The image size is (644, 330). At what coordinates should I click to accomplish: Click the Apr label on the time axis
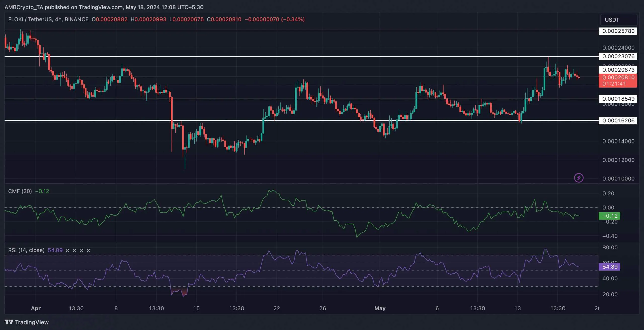click(36, 308)
